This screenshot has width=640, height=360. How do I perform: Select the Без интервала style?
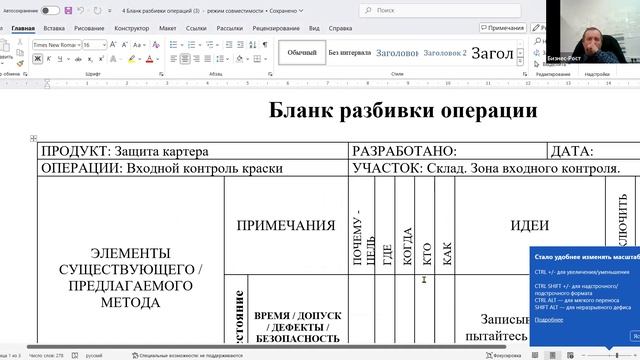(350, 52)
